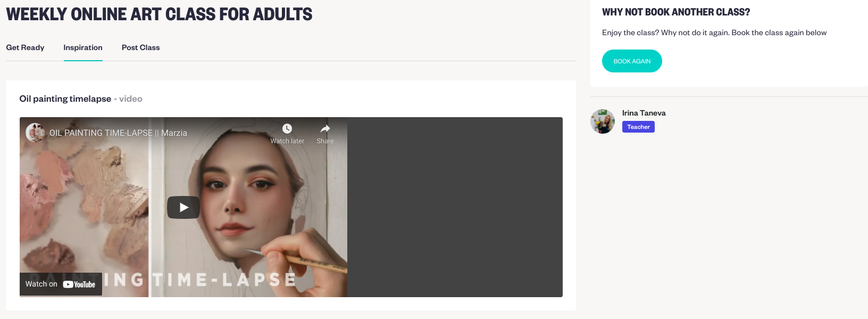Click the Oil painting timelapse heading
The width and height of the screenshot is (868, 319).
[x=65, y=99]
